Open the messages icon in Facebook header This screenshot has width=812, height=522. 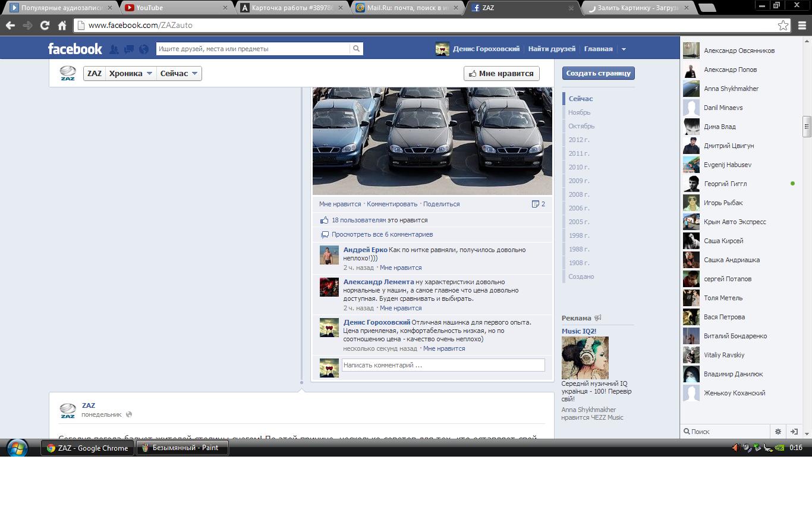pyautogui.click(x=128, y=49)
